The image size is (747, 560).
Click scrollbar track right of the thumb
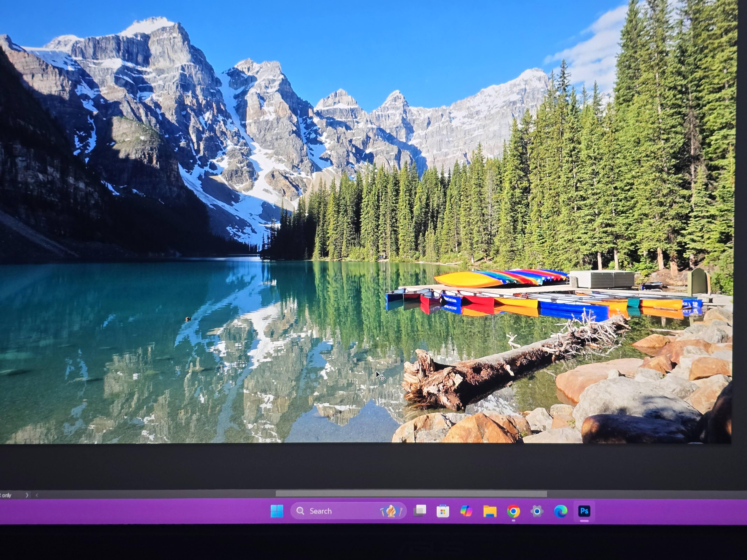click(642, 494)
